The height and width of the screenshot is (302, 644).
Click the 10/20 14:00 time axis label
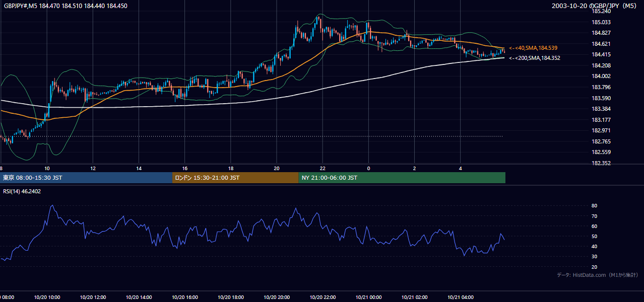(x=139, y=297)
